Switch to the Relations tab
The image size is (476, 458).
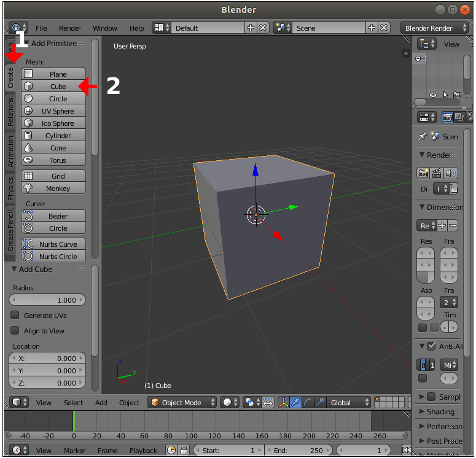pyautogui.click(x=10, y=112)
